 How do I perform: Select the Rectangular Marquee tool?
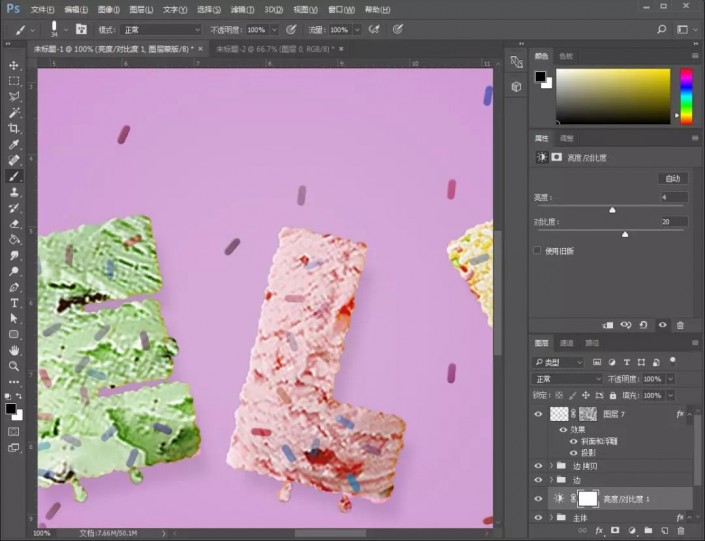(14, 81)
